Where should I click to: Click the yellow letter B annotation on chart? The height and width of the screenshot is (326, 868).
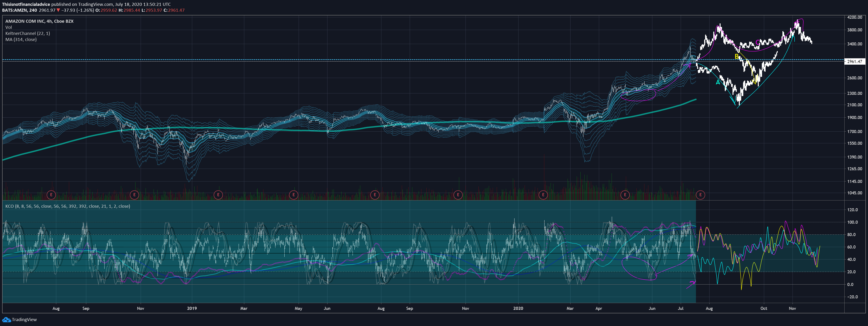[736, 57]
